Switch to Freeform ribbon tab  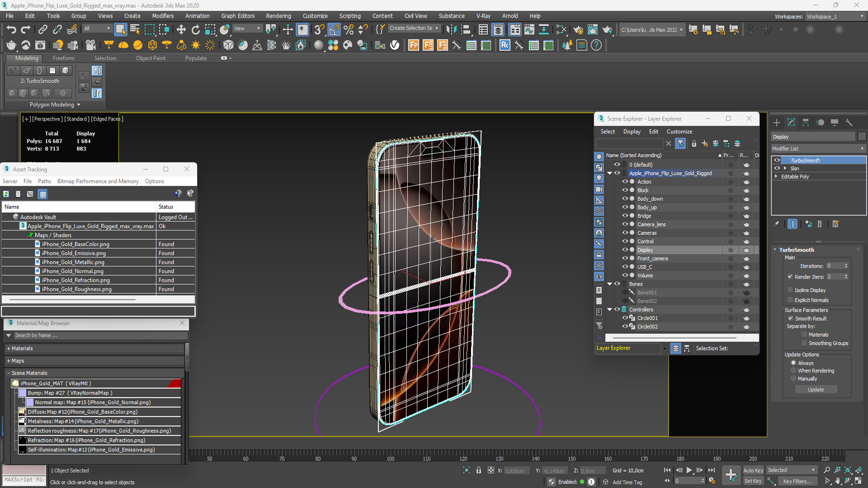(63, 58)
